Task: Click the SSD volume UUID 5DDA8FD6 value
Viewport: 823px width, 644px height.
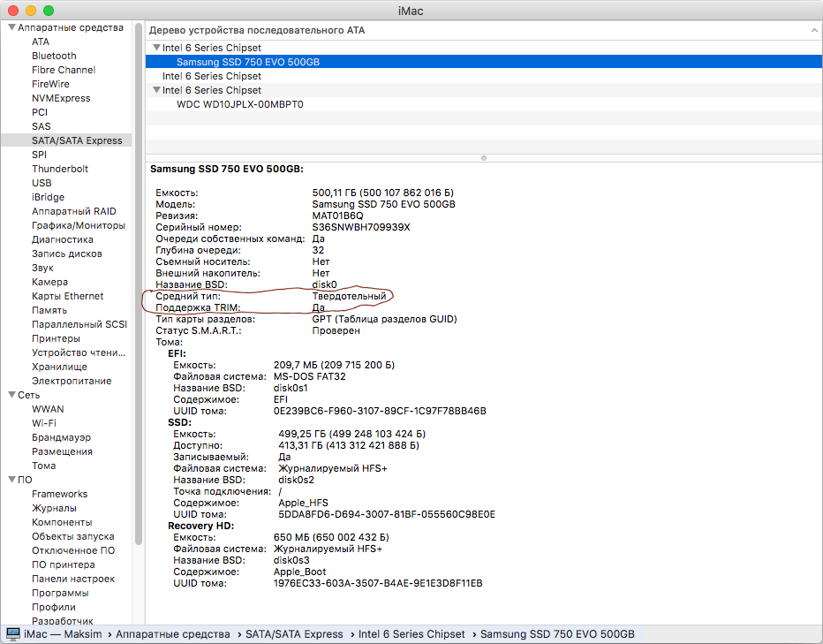Action: pos(386,514)
